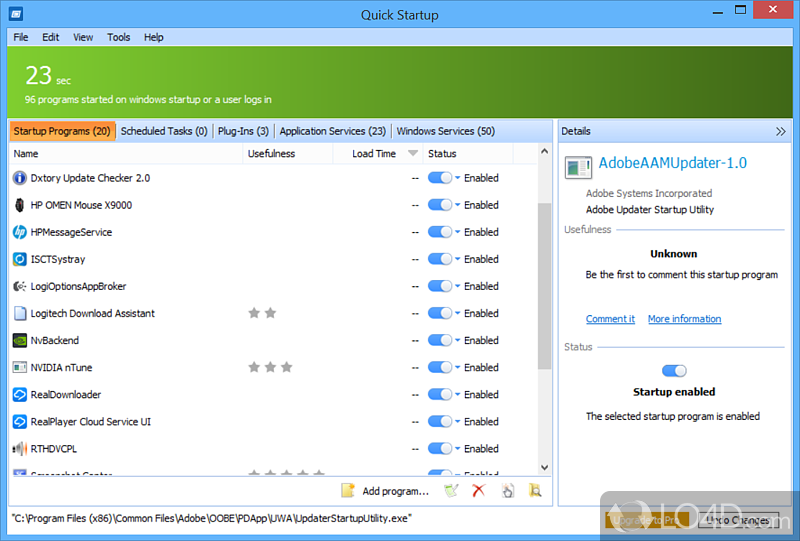Switch off HPMessageService startup toggle
Viewport: 800px width, 541px height.
click(x=440, y=232)
